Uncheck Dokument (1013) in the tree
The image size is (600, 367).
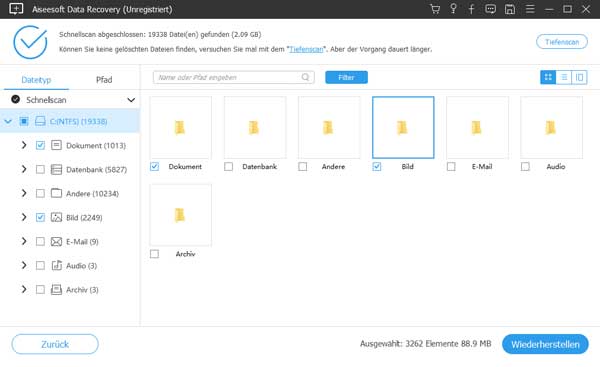point(40,145)
